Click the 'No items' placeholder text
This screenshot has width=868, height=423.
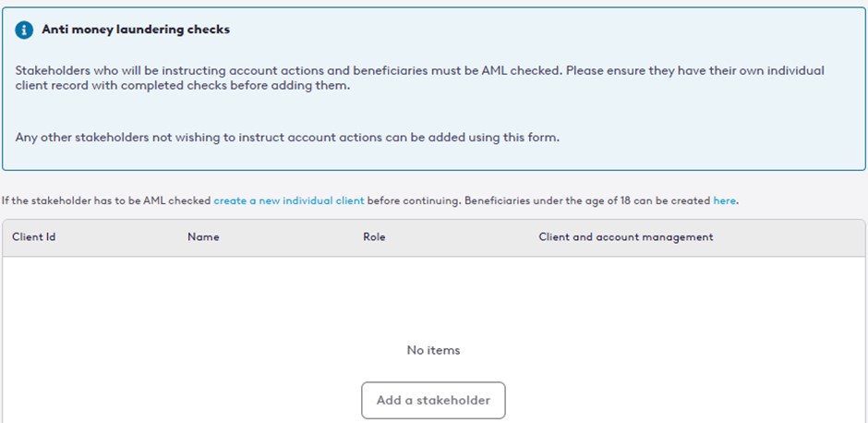pos(433,350)
